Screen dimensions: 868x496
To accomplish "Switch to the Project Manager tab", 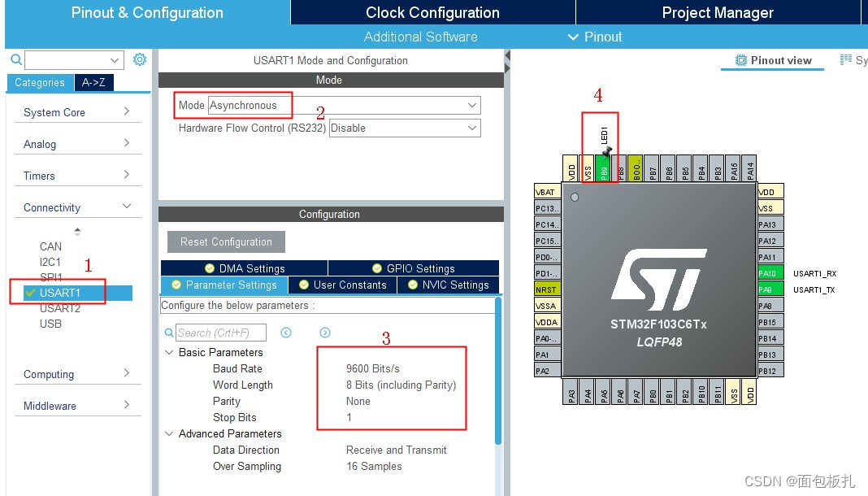I will 718,12.
